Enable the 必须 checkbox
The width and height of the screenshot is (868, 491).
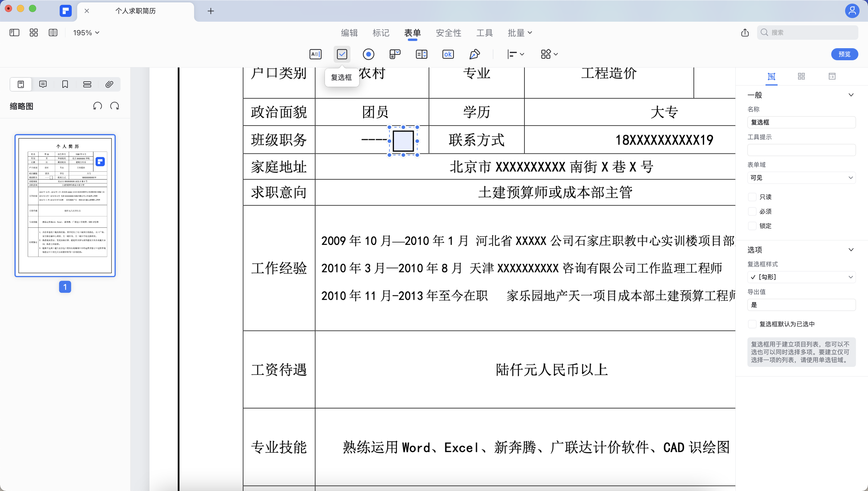[x=752, y=211]
